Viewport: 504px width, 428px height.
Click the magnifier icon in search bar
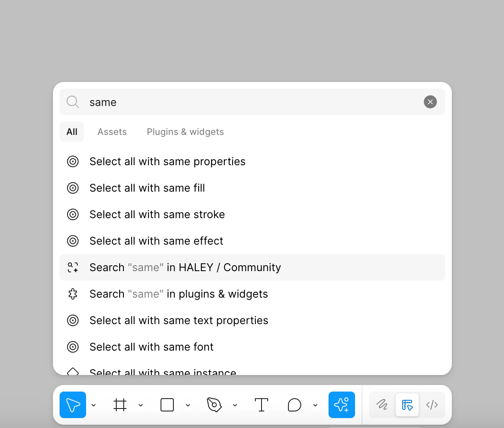[x=73, y=102]
